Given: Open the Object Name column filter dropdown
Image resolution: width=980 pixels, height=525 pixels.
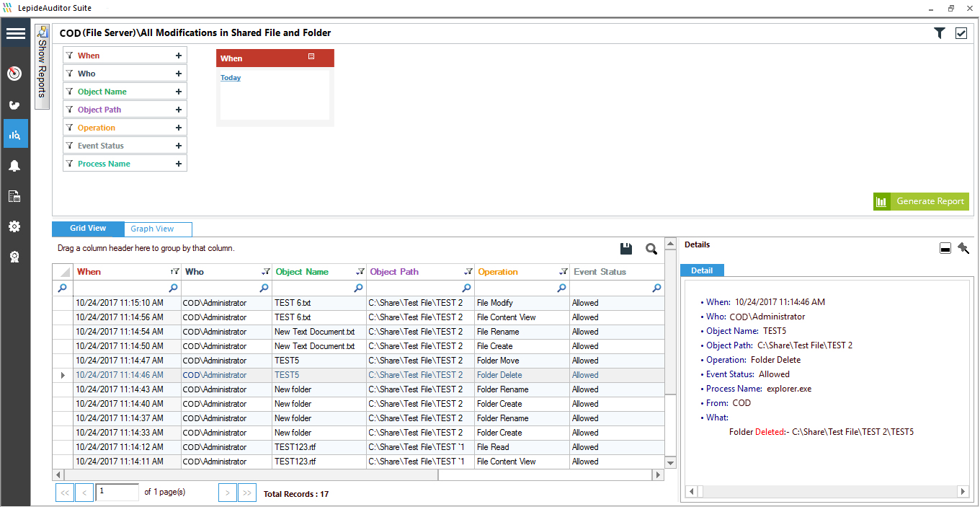Looking at the screenshot, I should click(x=361, y=272).
